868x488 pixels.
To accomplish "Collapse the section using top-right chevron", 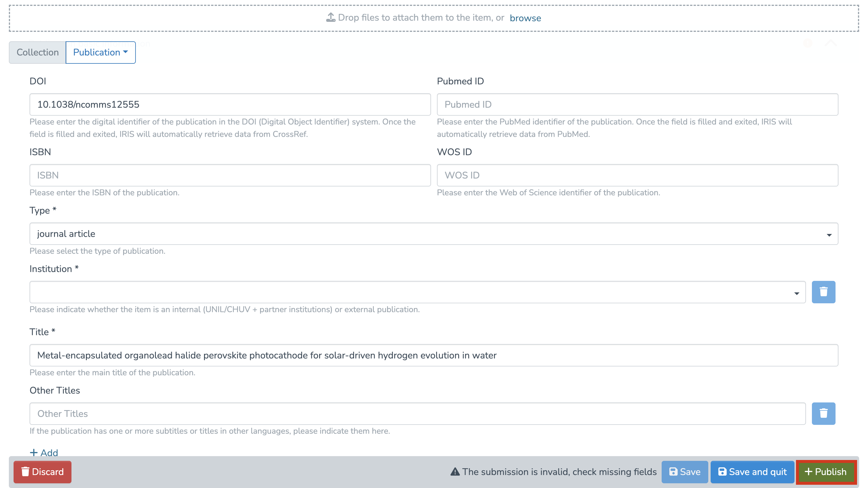I will pyautogui.click(x=831, y=43).
